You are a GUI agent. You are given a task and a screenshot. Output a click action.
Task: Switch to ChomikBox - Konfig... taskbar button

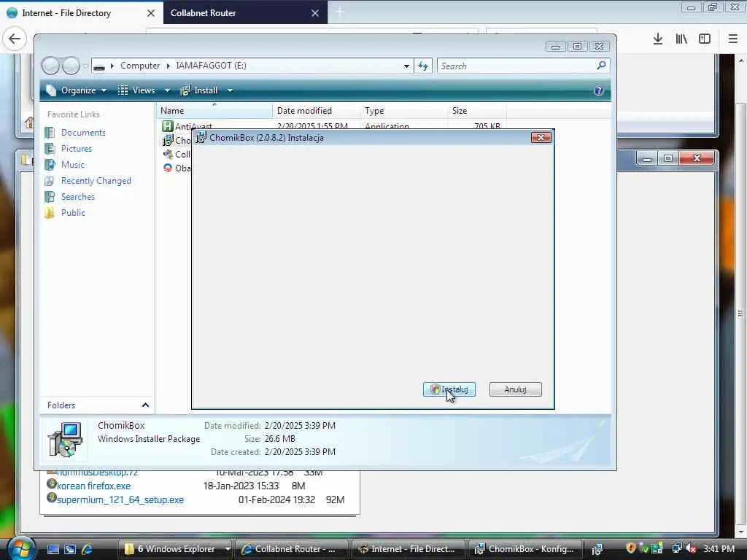(x=525, y=549)
